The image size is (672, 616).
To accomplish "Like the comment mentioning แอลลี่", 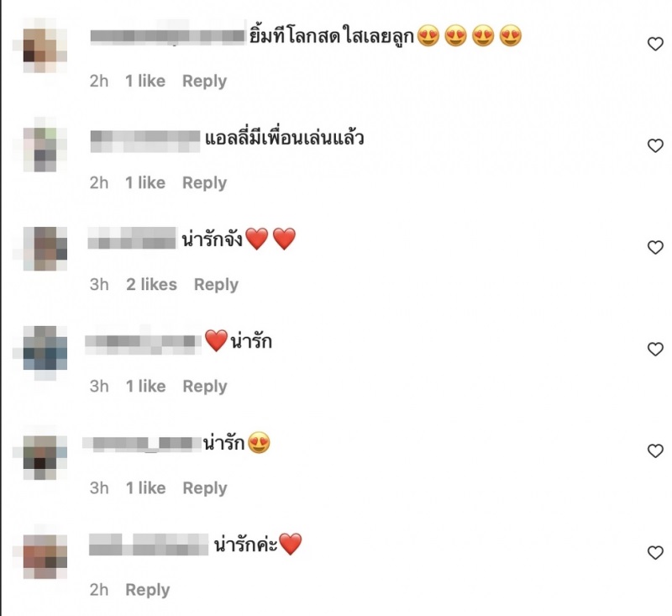I will click(655, 145).
